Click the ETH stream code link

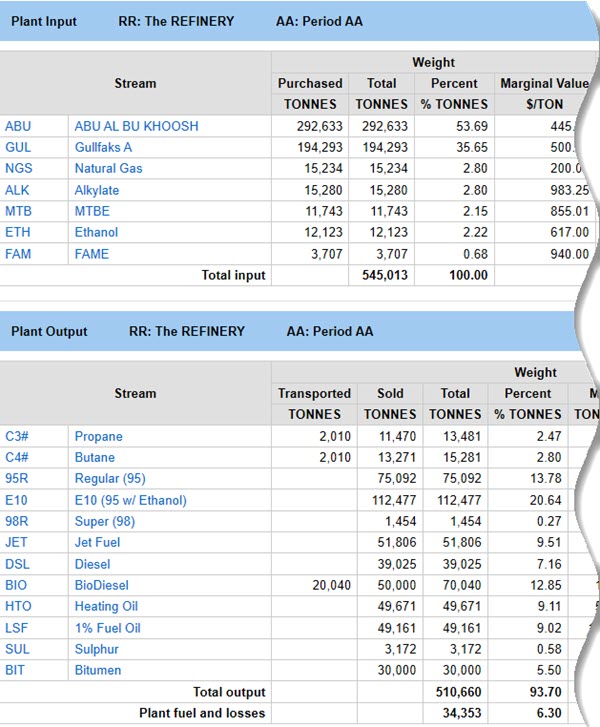click(18, 232)
